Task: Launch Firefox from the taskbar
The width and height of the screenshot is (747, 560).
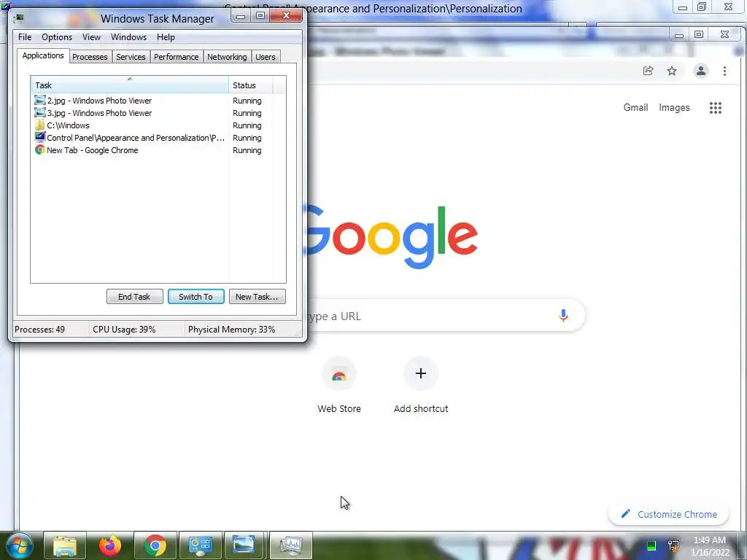Action: tap(110, 545)
